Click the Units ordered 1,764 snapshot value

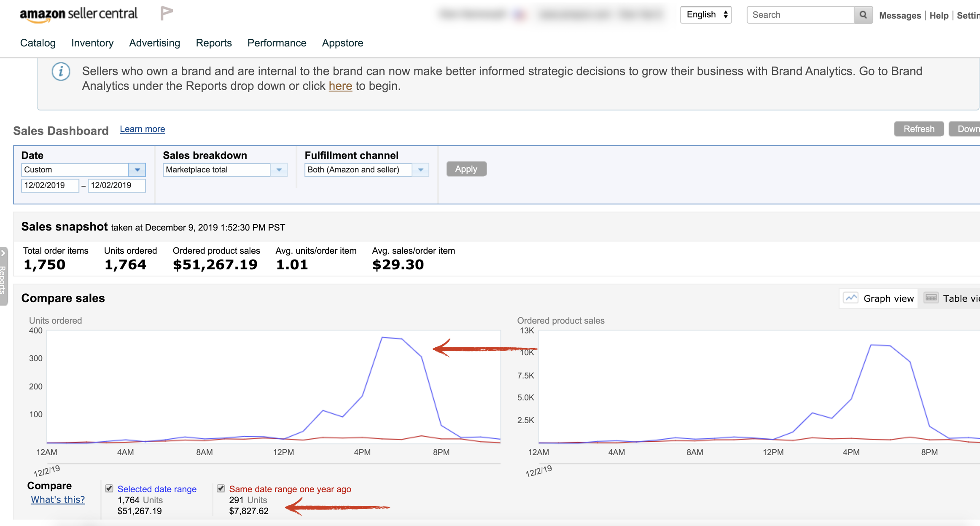pyautogui.click(x=125, y=265)
